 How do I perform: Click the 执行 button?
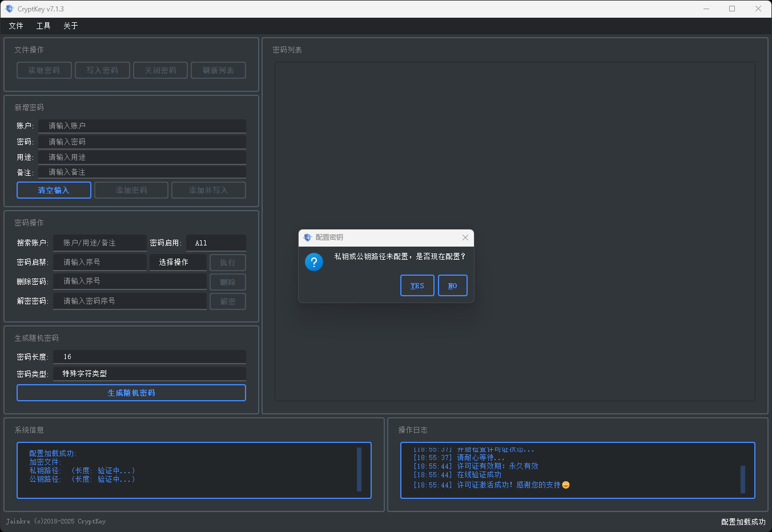point(228,263)
